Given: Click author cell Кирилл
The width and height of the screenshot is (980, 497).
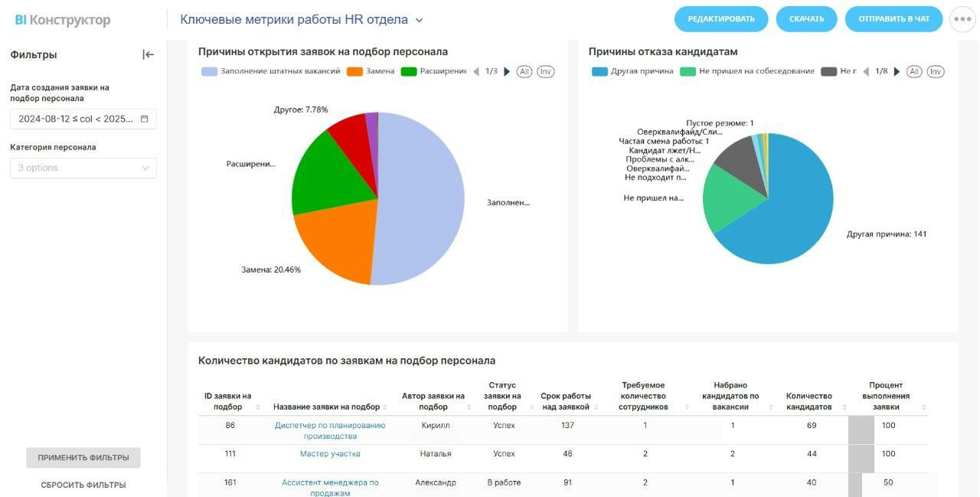Looking at the screenshot, I should click(435, 425).
